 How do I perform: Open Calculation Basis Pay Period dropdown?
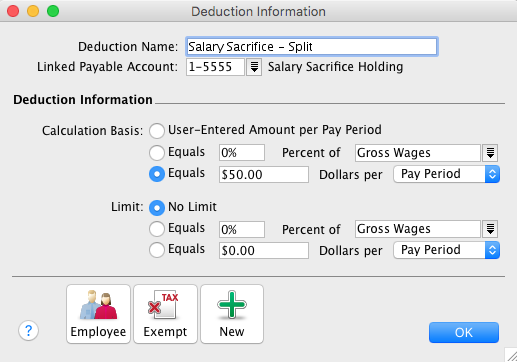[x=446, y=174]
